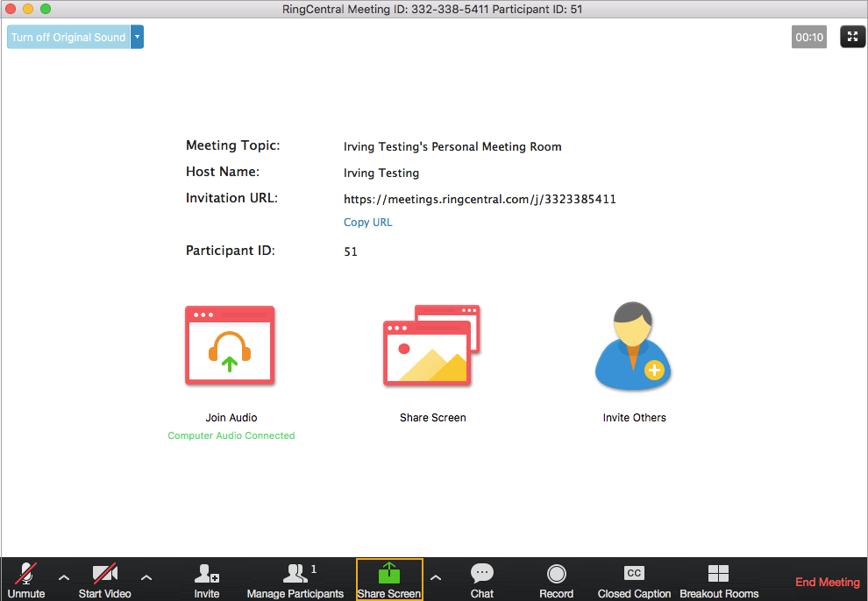This screenshot has height=601, width=868.
Task: Click the Computer Audio Connected status text
Action: point(231,435)
